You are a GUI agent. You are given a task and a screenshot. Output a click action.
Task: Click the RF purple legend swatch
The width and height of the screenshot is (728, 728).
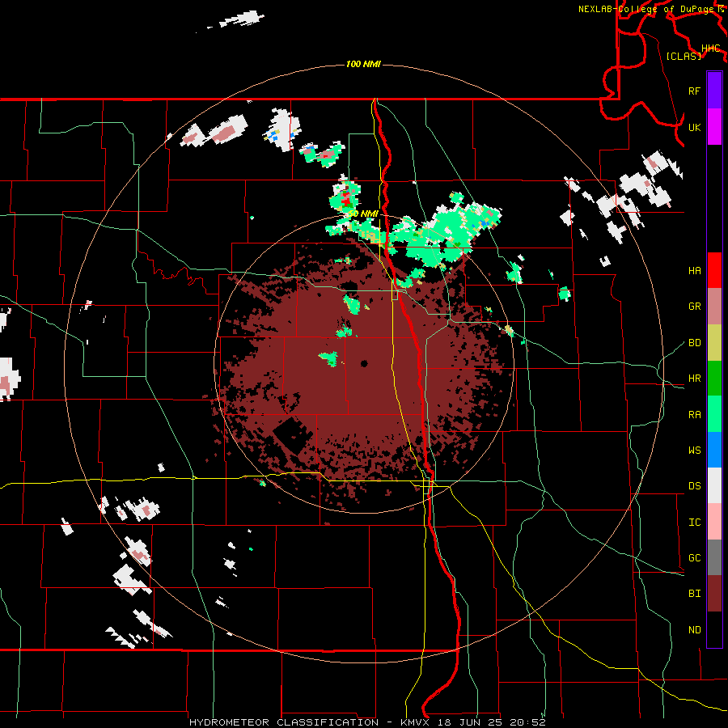714,91
